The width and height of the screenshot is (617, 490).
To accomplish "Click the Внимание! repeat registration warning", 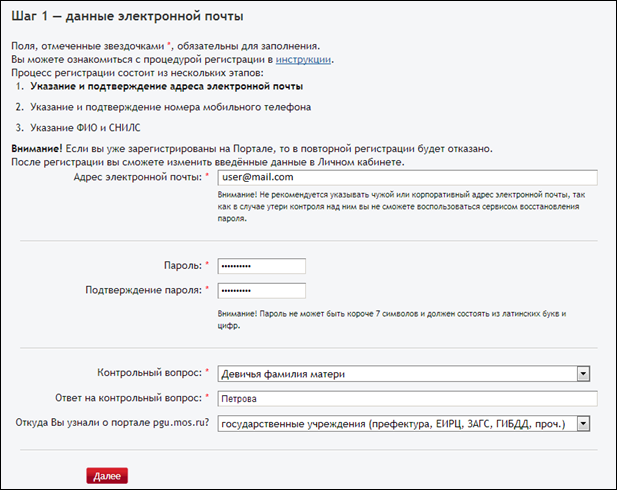I will tap(252, 149).
